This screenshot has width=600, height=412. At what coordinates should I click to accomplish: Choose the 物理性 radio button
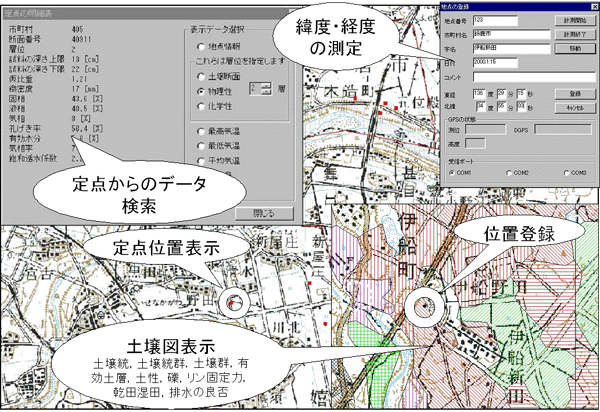200,90
